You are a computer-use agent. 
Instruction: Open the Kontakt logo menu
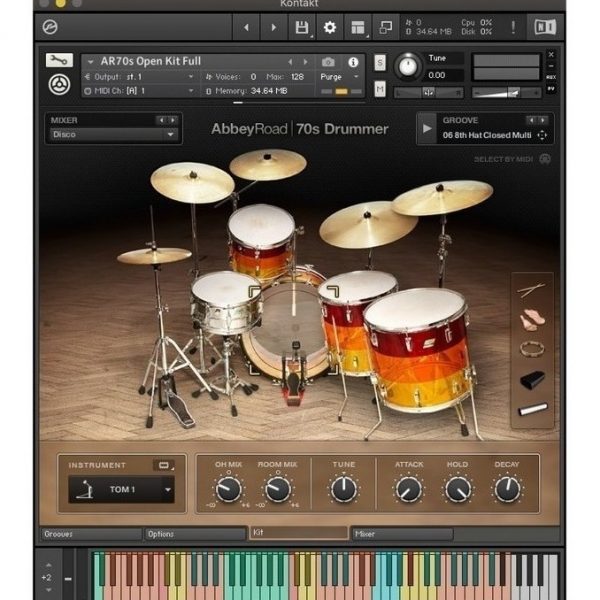[x=50, y=27]
